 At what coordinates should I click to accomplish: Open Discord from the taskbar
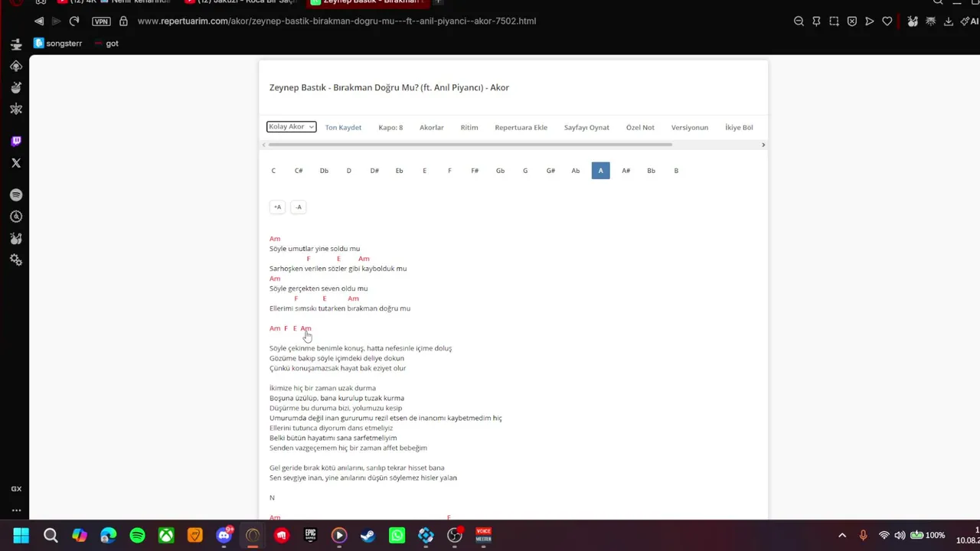224,536
